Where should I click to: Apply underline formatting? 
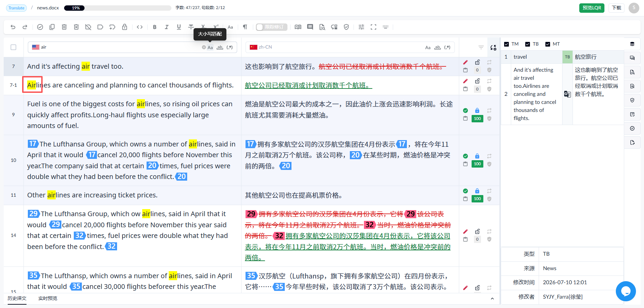(179, 27)
